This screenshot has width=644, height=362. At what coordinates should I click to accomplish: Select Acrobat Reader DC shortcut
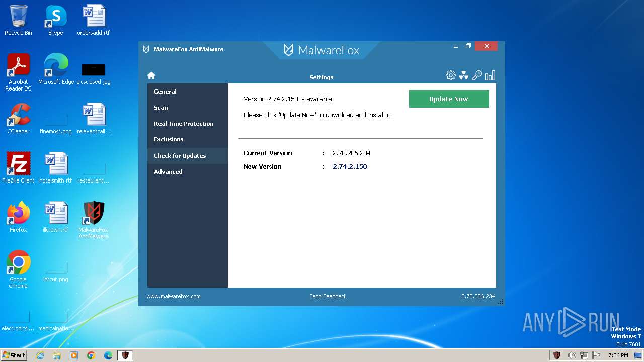coord(18,73)
